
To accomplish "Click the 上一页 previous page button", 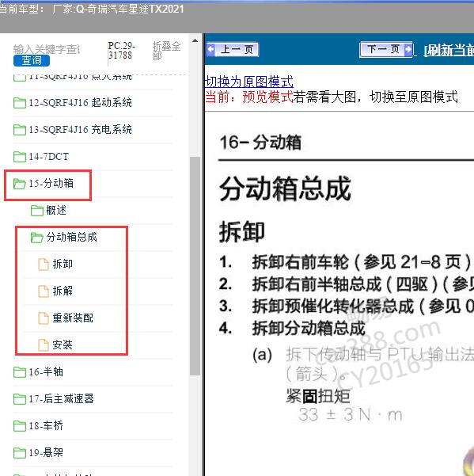I will click(x=233, y=49).
